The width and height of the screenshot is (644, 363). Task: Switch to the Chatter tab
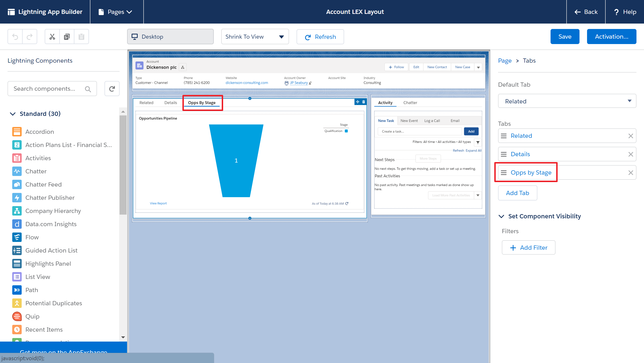click(x=410, y=102)
